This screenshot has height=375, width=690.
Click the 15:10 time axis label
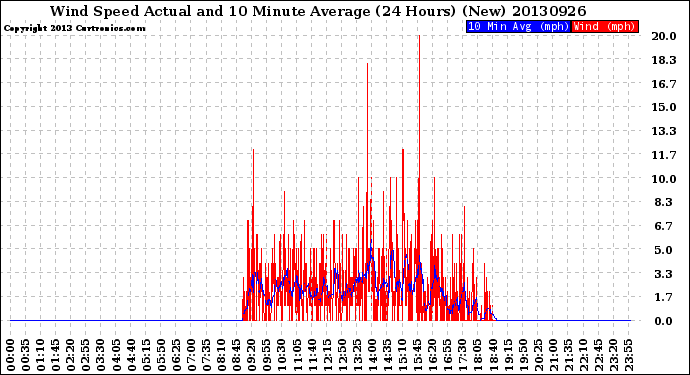coord(402,355)
